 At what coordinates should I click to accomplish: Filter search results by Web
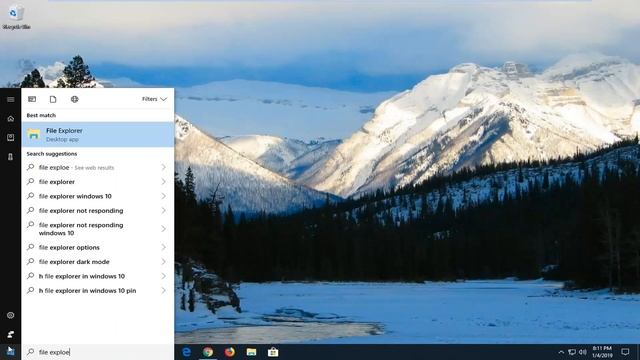(x=74, y=99)
